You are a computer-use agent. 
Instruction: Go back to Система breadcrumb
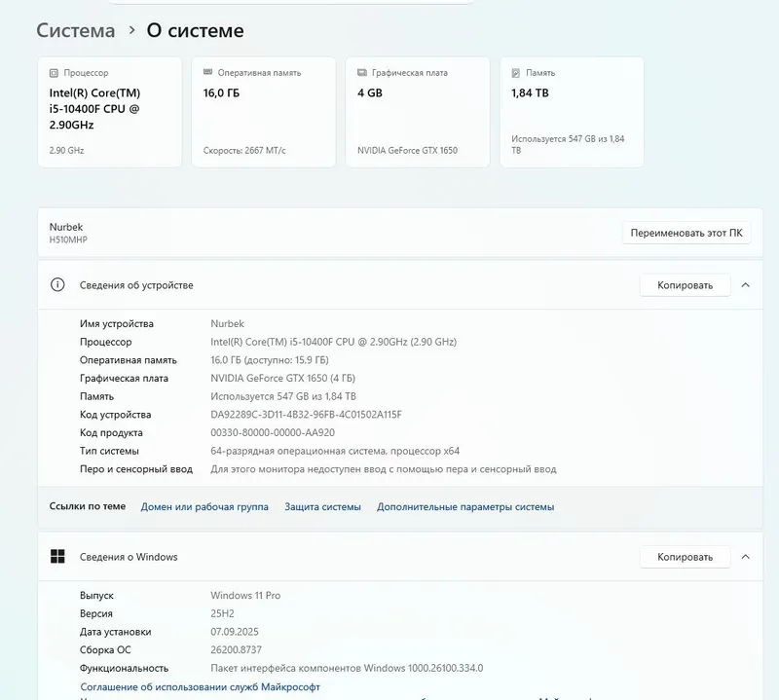[76, 31]
